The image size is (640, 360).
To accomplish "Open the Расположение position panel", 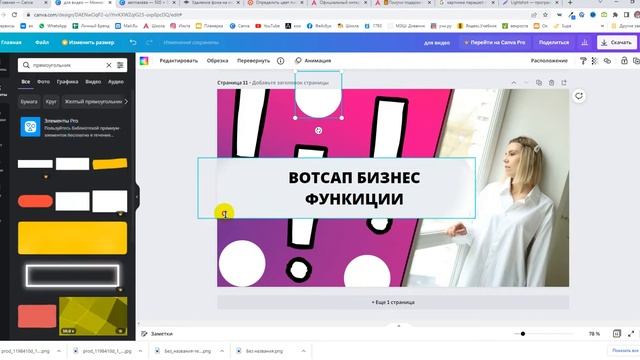I will pos(549,61).
